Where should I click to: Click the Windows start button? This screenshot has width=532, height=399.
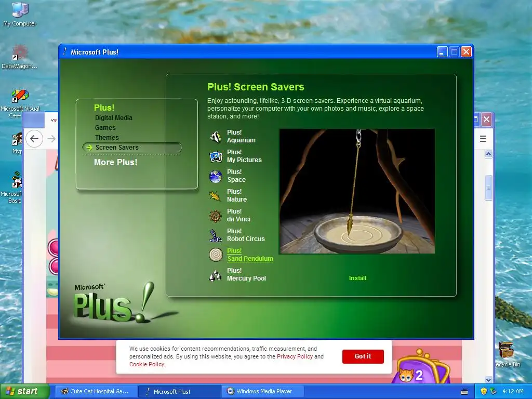click(24, 391)
